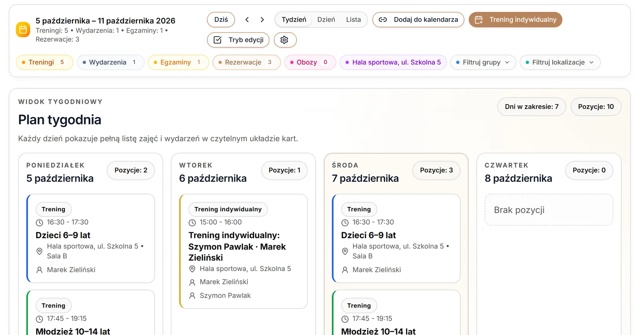
Task: Go to previous week arrow
Action: pyautogui.click(x=247, y=20)
